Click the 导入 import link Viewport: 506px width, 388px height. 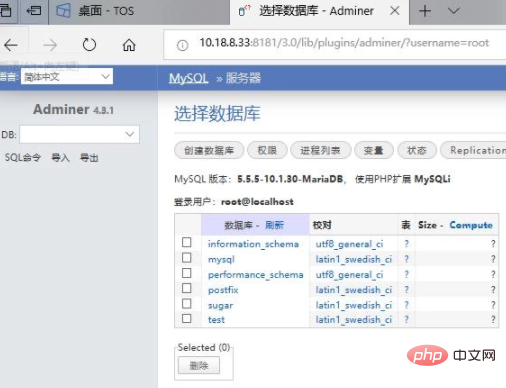coord(60,157)
